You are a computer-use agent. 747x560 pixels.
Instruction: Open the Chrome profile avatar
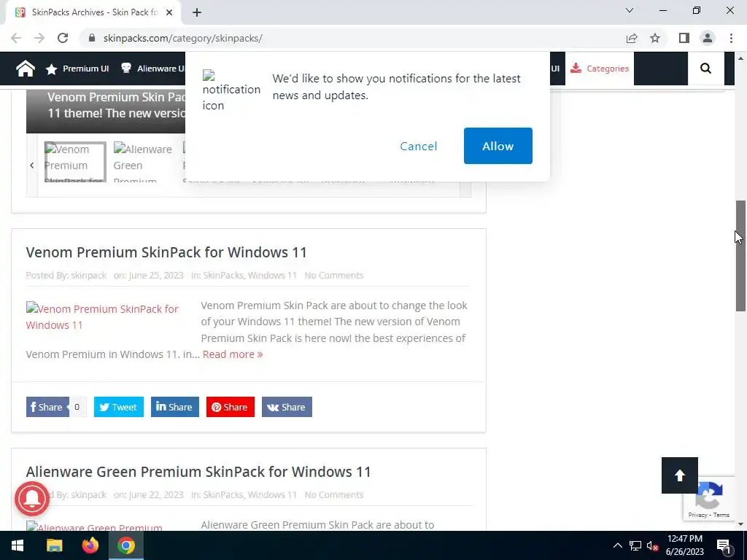tap(708, 38)
